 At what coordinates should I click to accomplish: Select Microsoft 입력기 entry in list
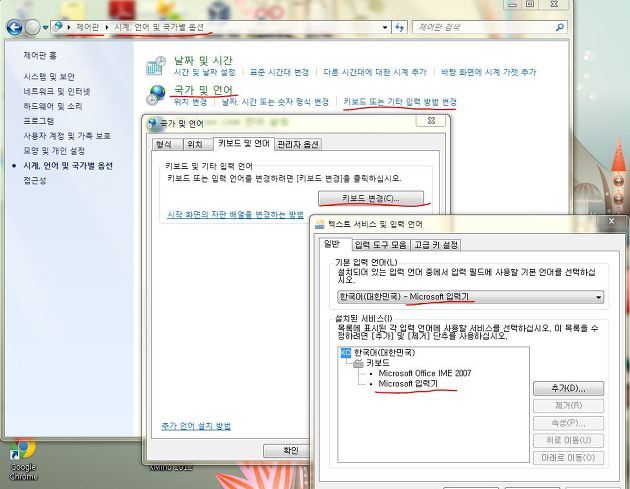(x=408, y=384)
